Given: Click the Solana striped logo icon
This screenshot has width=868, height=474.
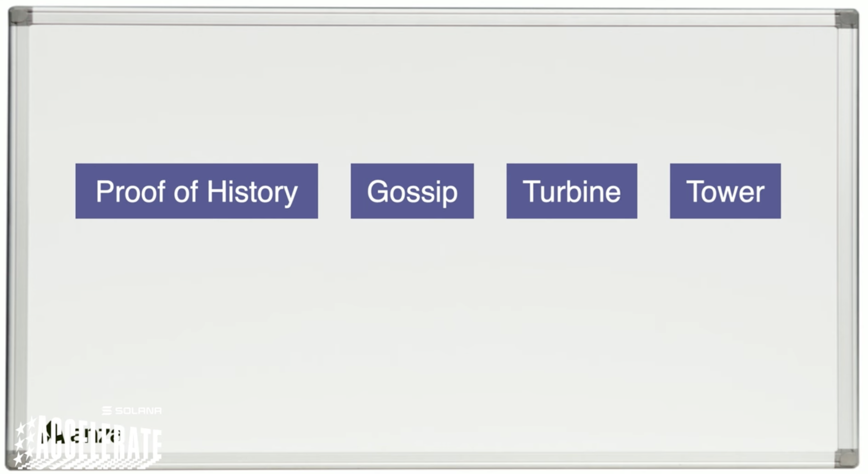Looking at the screenshot, I should click(x=107, y=411).
